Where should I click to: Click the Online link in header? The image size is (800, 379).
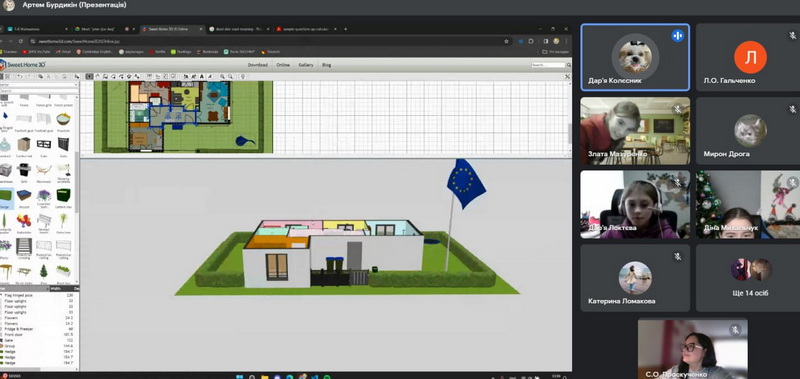283,65
